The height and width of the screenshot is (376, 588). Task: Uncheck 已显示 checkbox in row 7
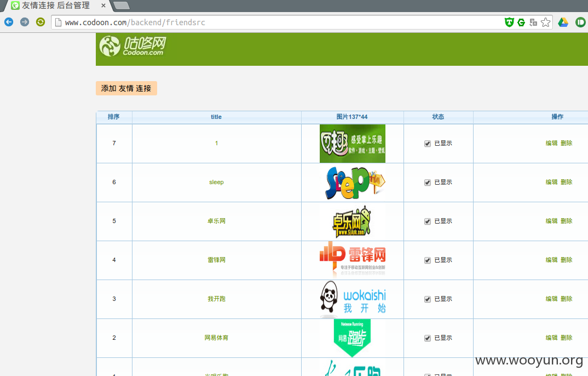click(x=428, y=144)
